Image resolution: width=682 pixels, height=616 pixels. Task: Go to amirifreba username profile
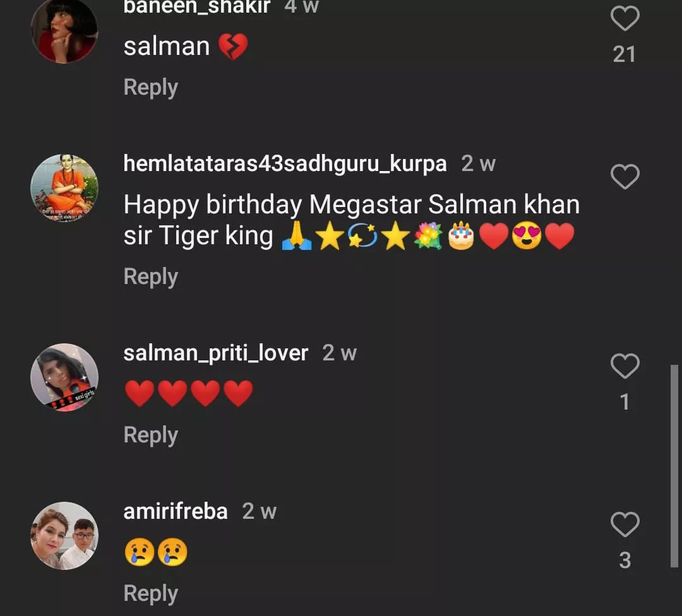[176, 511]
